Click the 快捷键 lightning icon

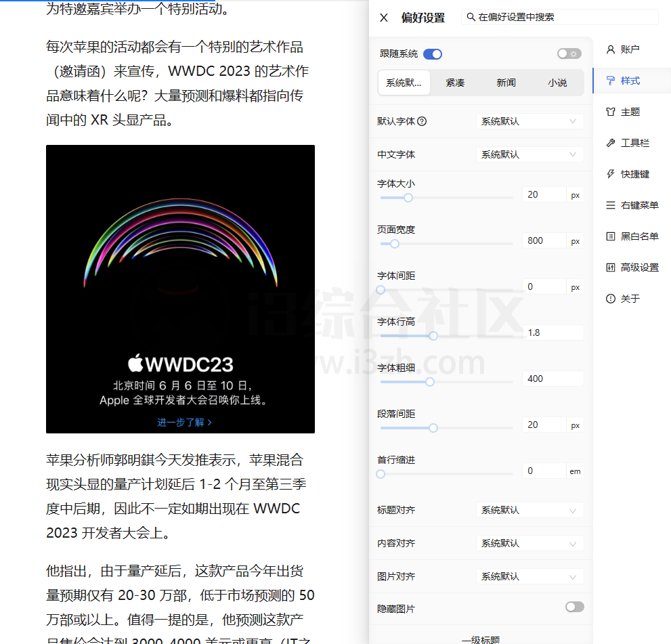[611, 174]
